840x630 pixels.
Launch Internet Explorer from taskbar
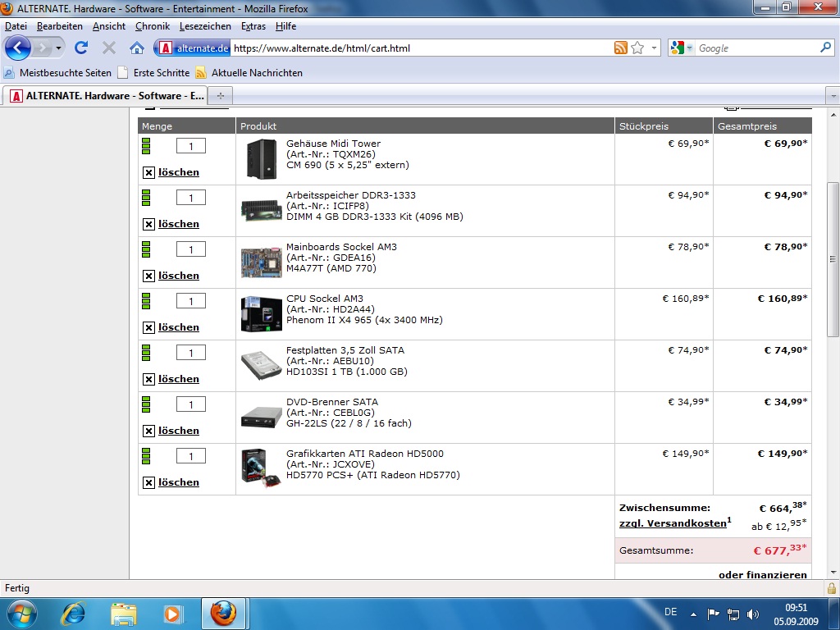pyautogui.click(x=73, y=614)
